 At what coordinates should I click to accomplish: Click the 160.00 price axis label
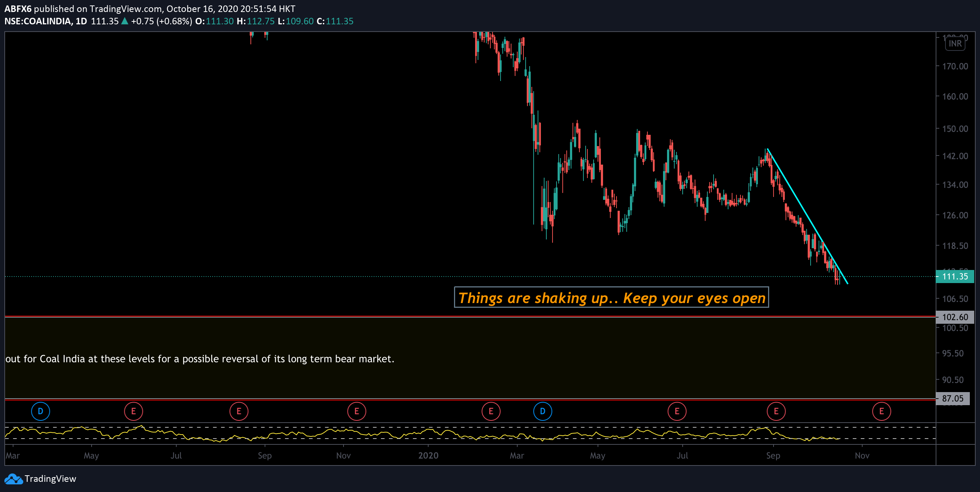pyautogui.click(x=955, y=96)
